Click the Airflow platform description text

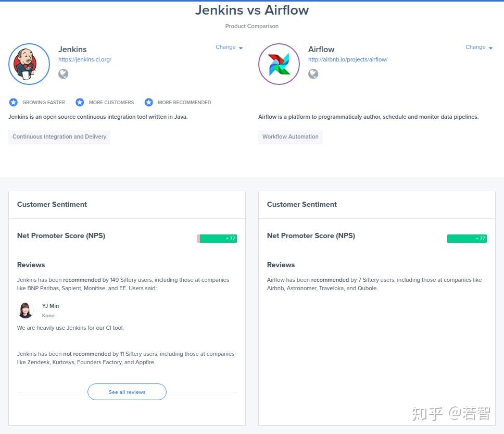[368, 117]
